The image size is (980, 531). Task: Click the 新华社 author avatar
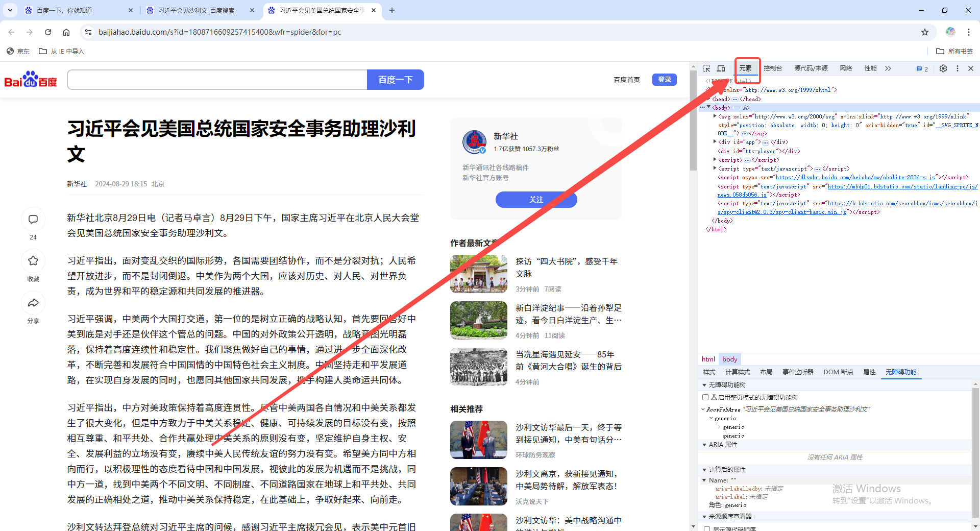click(x=475, y=142)
